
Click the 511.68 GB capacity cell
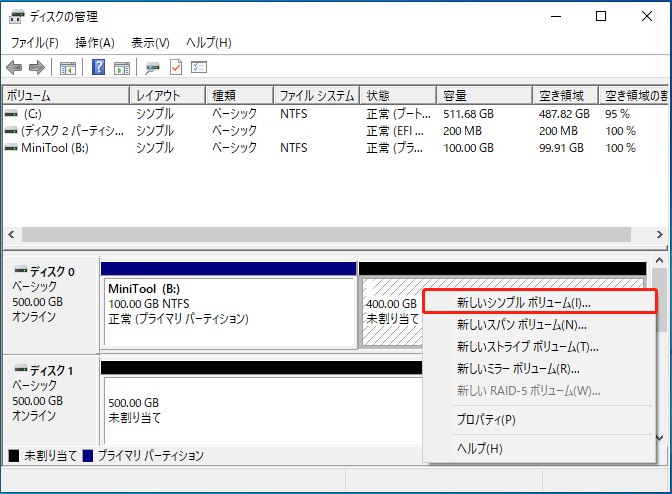click(468, 114)
